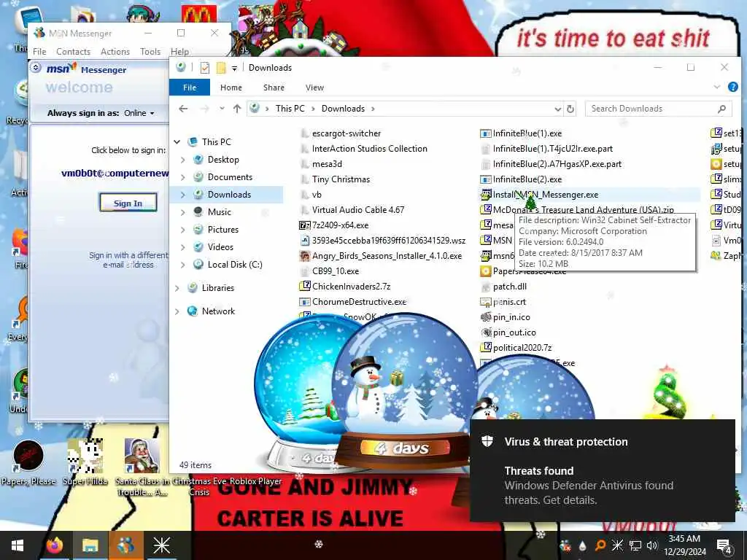747x560 pixels.
Task: Expand the Libraries tree node
Action: tap(177, 288)
